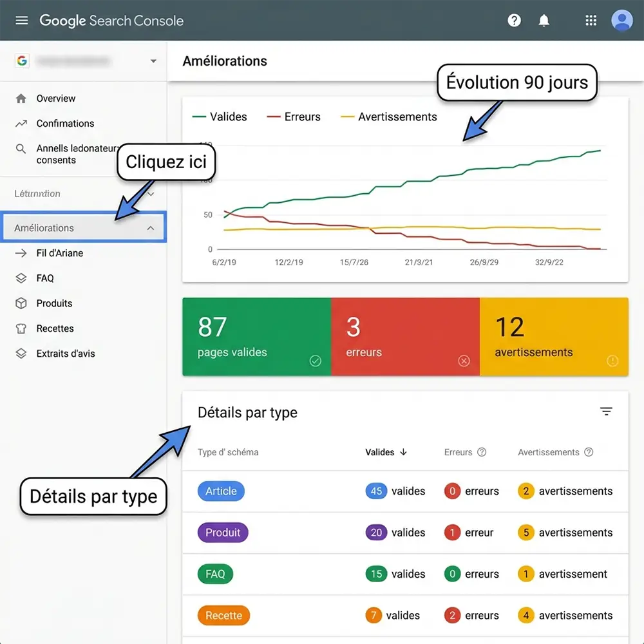
Task: Click the purple Produit badge swatch
Action: 223,533
